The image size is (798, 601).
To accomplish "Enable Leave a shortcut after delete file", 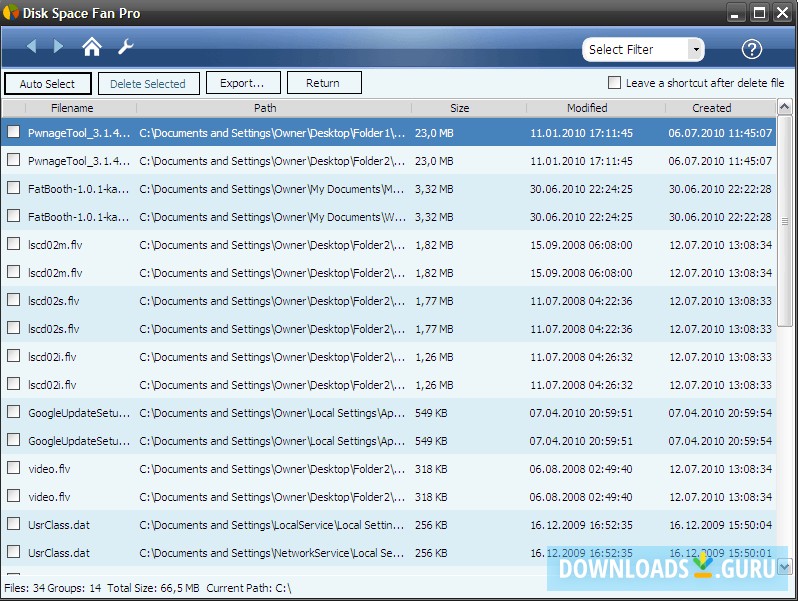I will pos(614,82).
